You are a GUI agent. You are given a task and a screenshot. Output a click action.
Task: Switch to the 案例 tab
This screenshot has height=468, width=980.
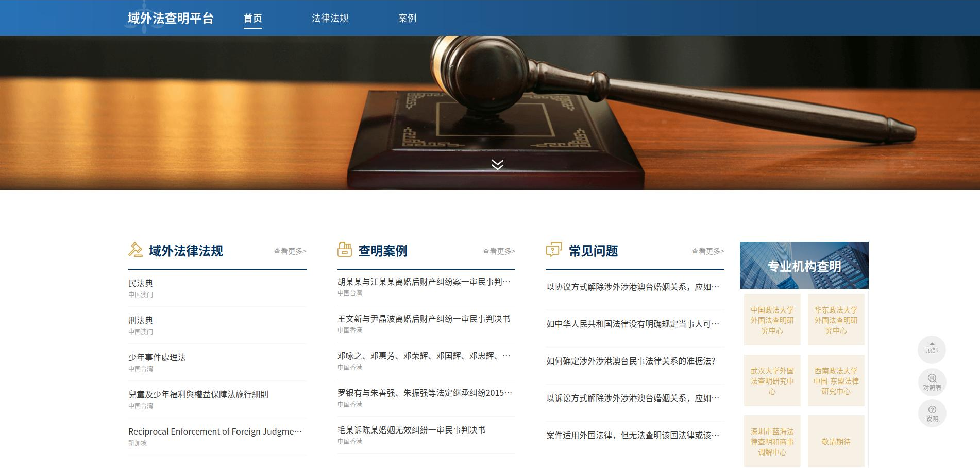[x=408, y=18]
